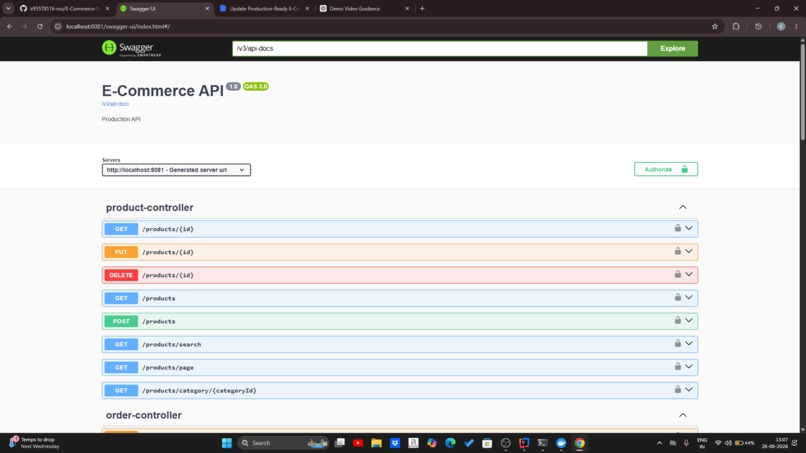Click the Explore button
Screen dimensions: 806x453
(x=672, y=48)
